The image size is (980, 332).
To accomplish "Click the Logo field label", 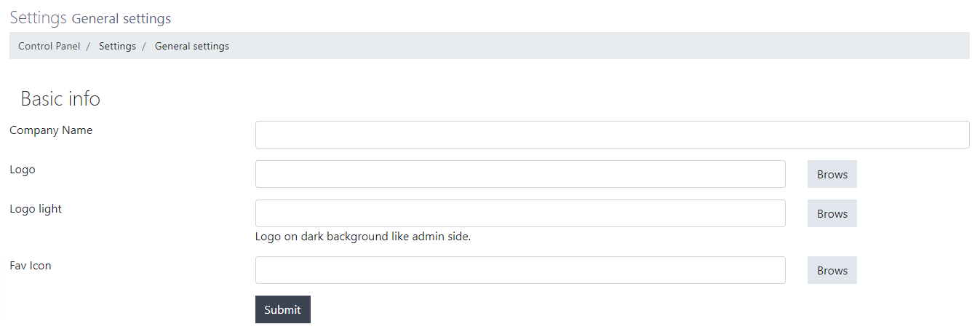I will [22, 170].
